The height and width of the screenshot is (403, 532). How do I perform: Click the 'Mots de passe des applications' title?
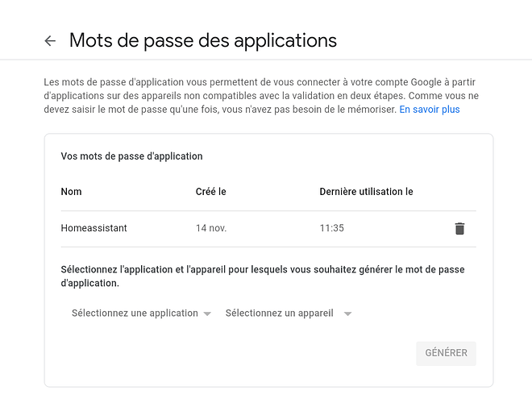[203, 41]
